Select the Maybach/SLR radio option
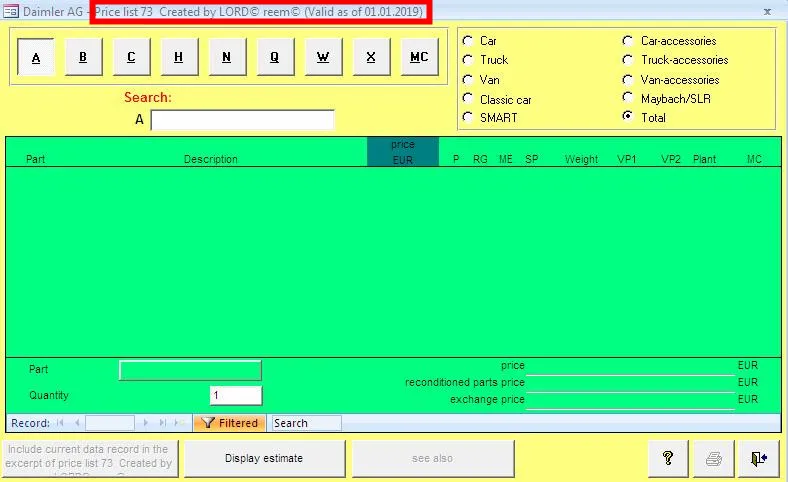788x482 pixels. 628,97
